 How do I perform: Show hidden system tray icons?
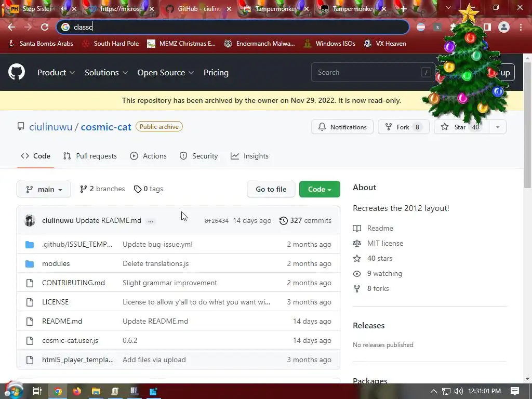pyautogui.click(x=434, y=391)
